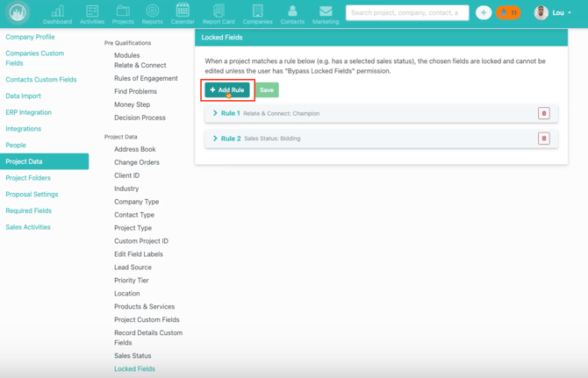
Task: Open Sales Status settings item
Action: coord(133,356)
